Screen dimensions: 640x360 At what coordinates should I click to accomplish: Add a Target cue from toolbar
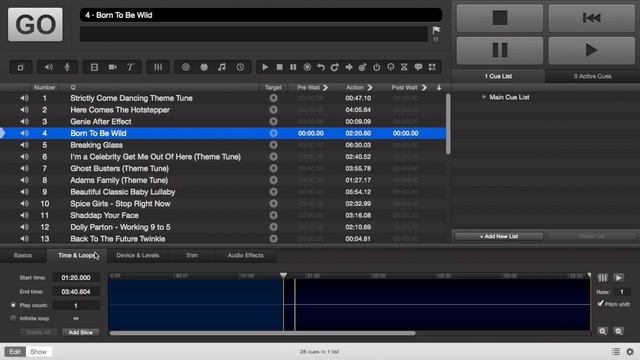coord(362,67)
